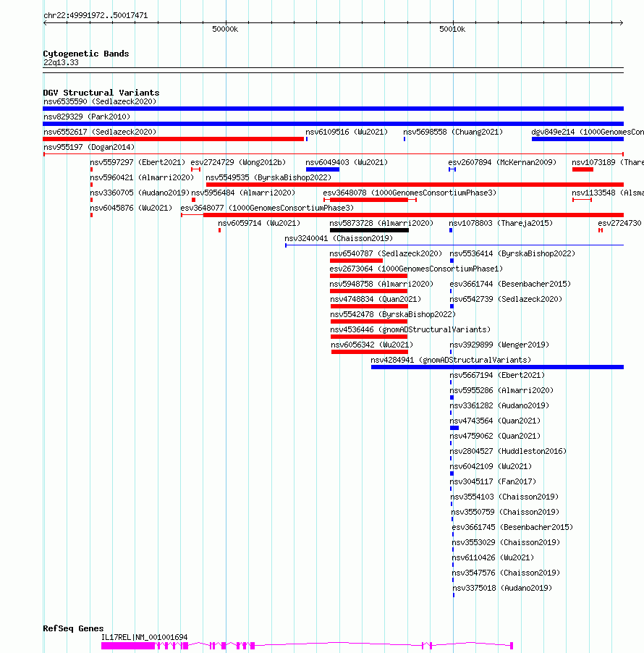Open variant nsv6109516 (Wu2021) label

coord(347,132)
